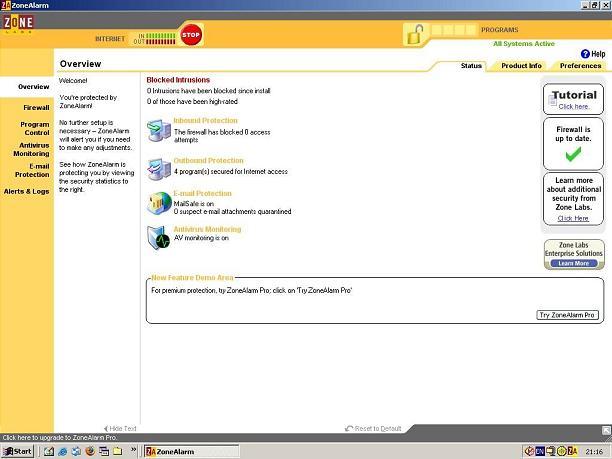Click 'Click Here' under Learn more security

573,218
